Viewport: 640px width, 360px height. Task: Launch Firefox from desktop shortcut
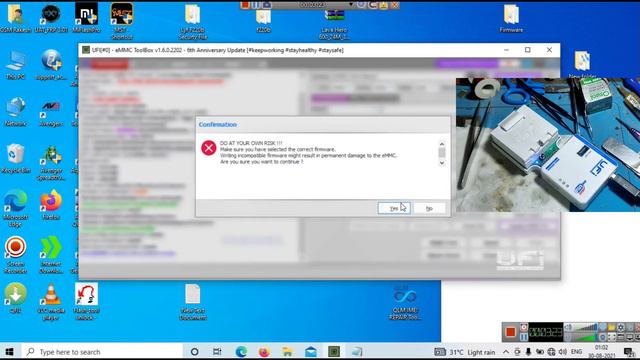pyautogui.click(x=51, y=205)
